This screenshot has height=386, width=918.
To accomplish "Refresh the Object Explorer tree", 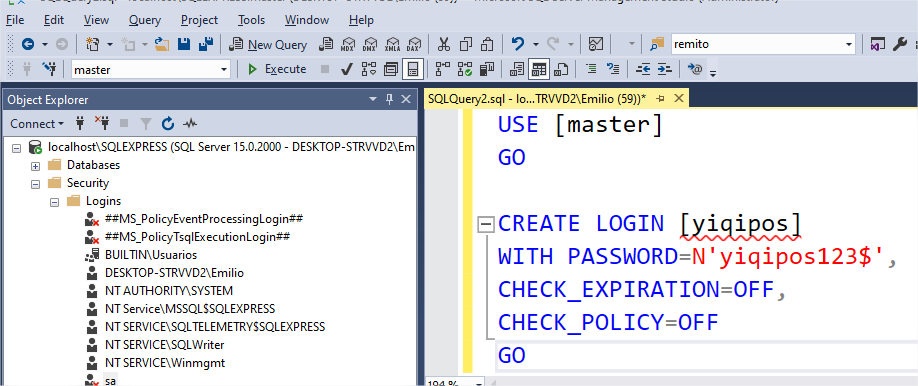I will click(168, 124).
